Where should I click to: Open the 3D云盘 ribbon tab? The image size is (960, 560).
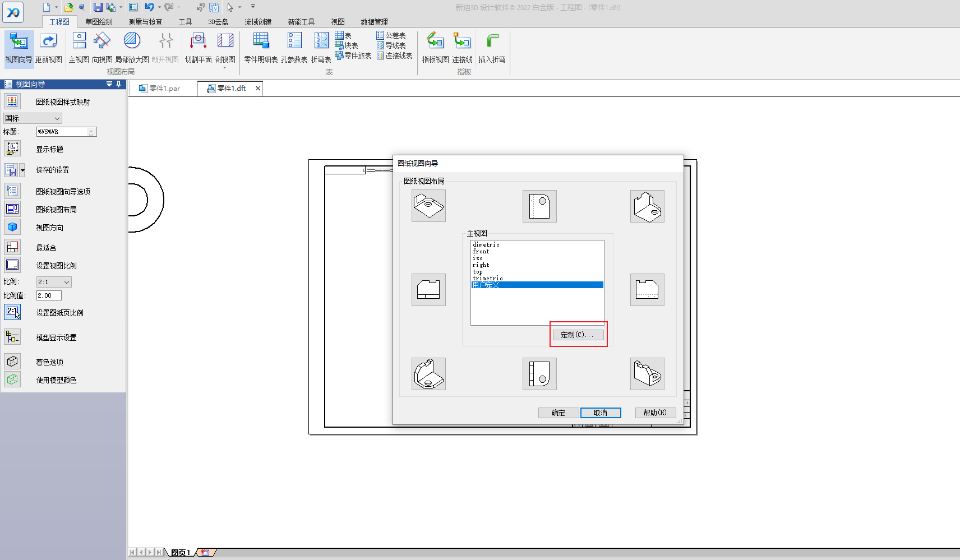[x=218, y=22]
